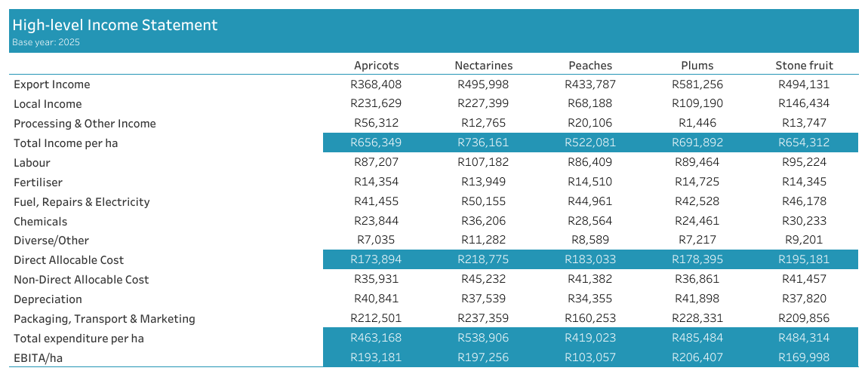Select Peaches Labour value R86,409

click(x=590, y=163)
